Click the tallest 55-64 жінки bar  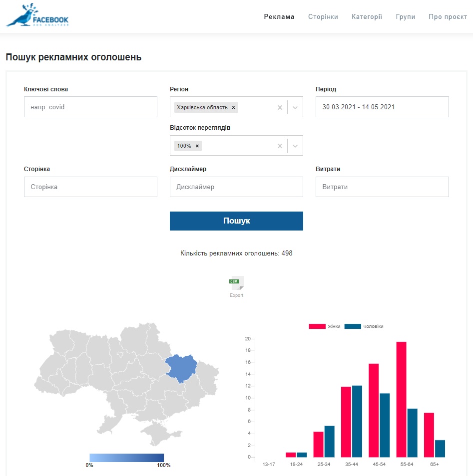pos(401,399)
